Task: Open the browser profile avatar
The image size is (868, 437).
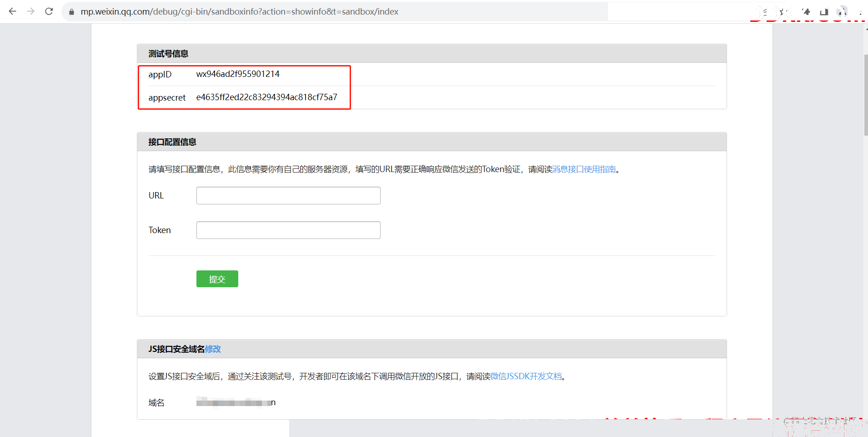Action: coord(842,12)
